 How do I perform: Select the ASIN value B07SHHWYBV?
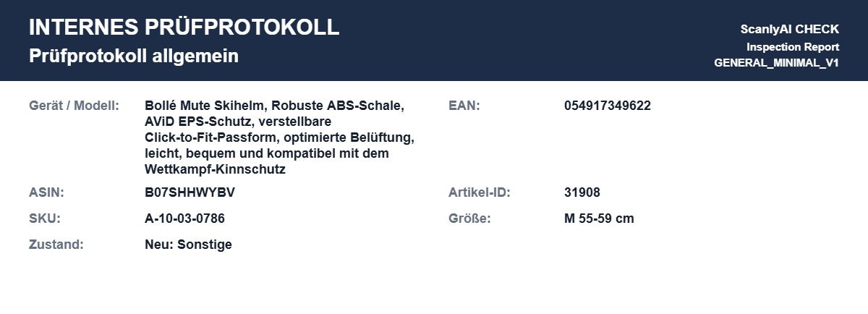pos(190,192)
